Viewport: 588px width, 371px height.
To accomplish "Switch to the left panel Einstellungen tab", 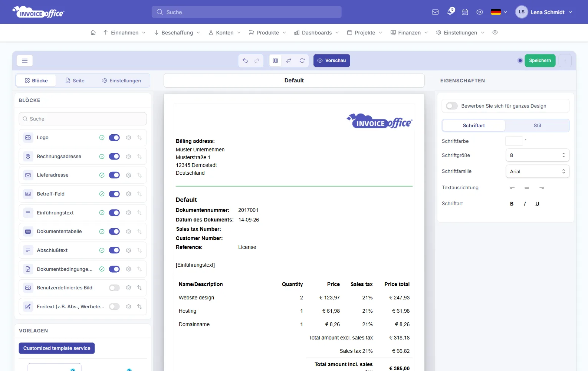I will (122, 81).
